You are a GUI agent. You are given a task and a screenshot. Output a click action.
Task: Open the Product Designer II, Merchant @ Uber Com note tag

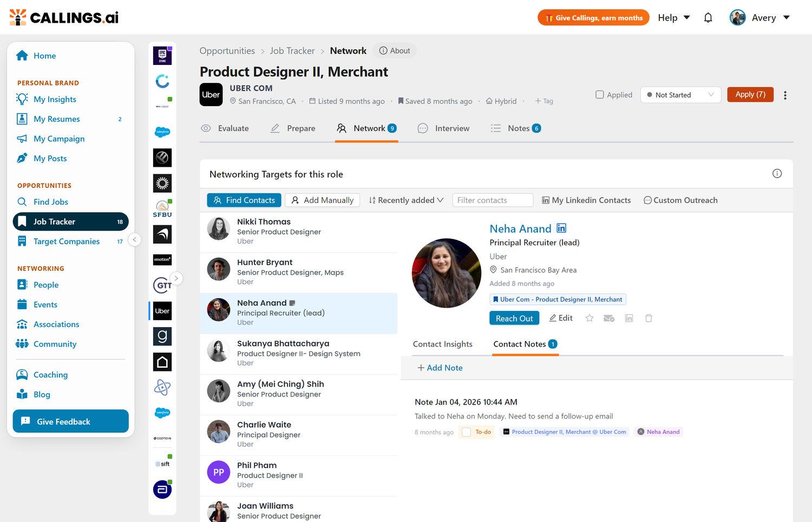[565, 432]
